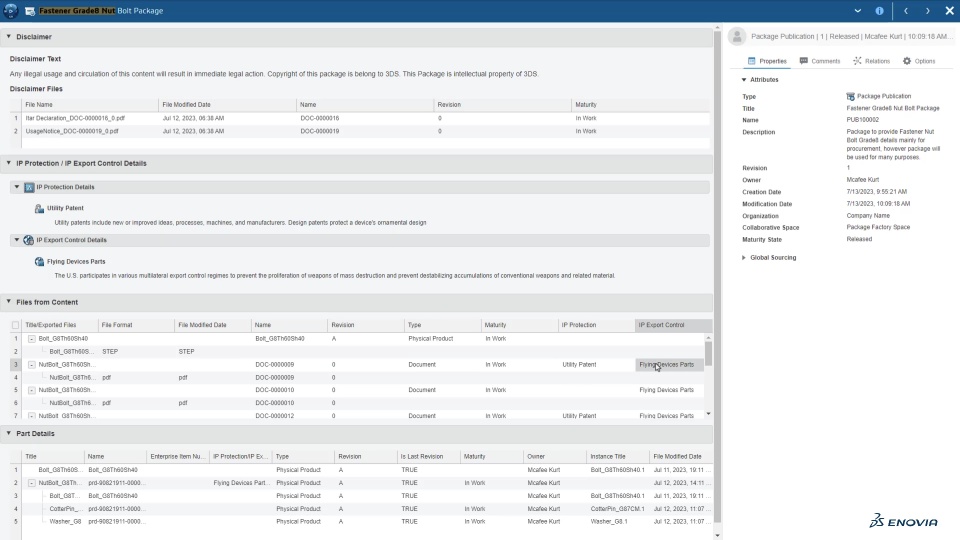The height and width of the screenshot is (540, 960).
Task: Close the package panel with X
Action: (950, 10)
